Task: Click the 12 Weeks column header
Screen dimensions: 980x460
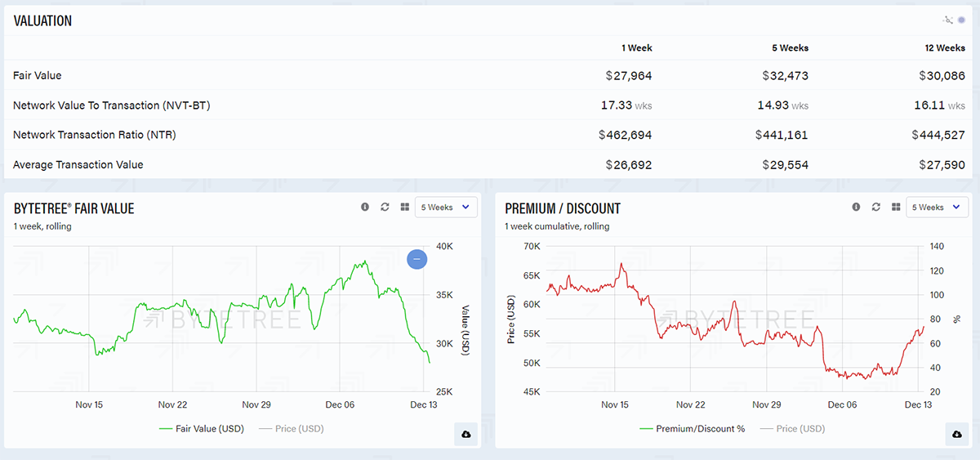Action: [x=944, y=47]
